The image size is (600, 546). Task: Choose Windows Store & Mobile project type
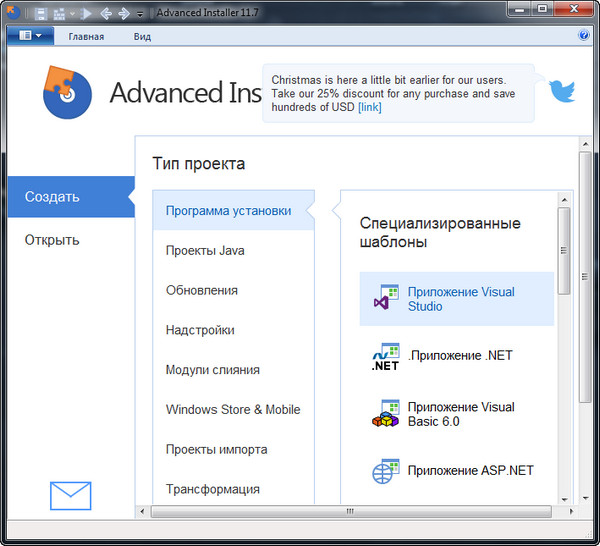(233, 410)
